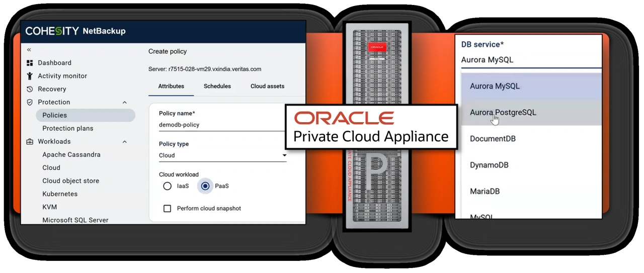This screenshot has width=644, height=273.
Task: Enable Perform cloud snapshot checkbox
Action: 168,208
